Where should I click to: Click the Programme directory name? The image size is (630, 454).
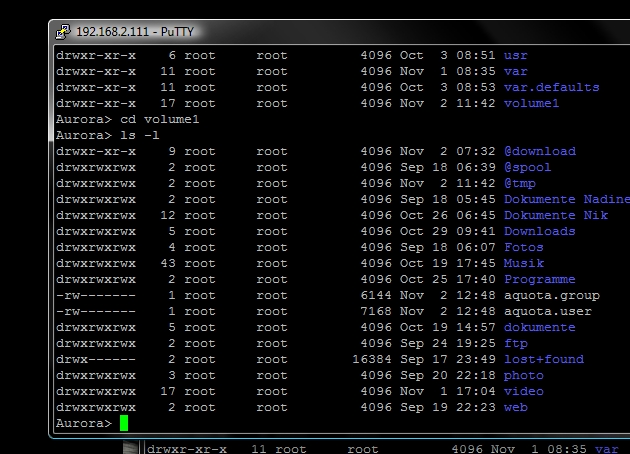click(540, 280)
